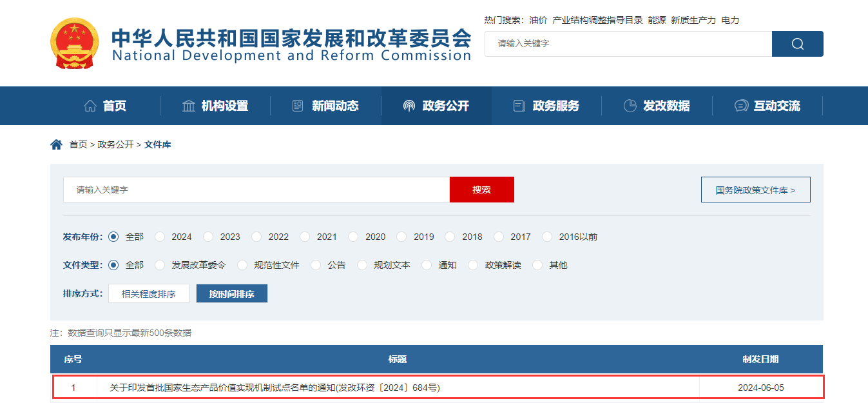Select the 2024 publish year radio button
The width and height of the screenshot is (868, 403).
pos(160,237)
